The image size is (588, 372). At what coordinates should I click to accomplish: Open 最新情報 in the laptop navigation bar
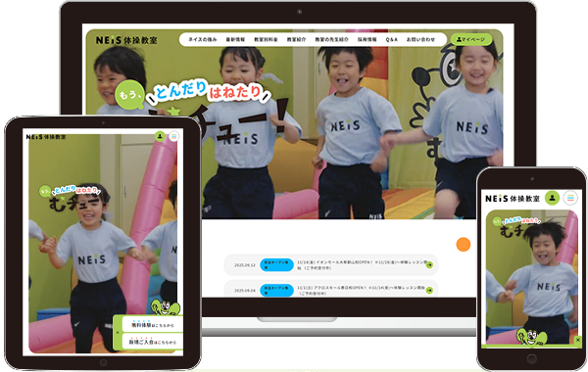(x=235, y=39)
